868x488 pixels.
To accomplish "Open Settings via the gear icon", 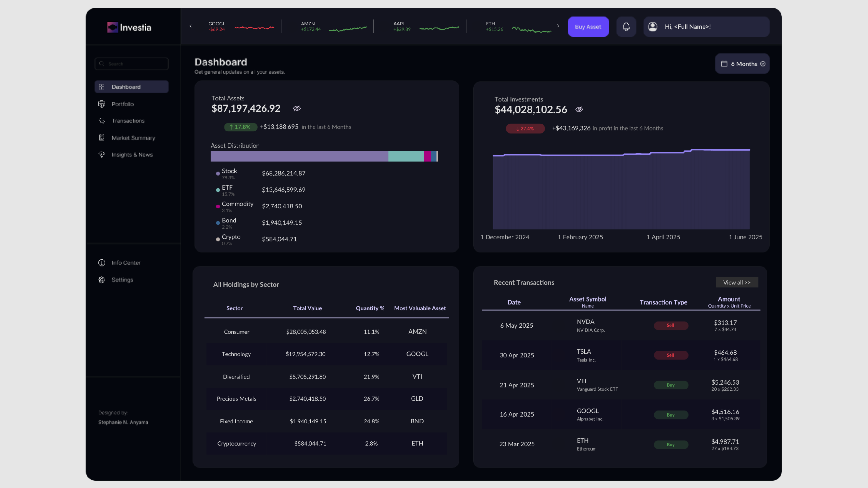I will (x=101, y=280).
